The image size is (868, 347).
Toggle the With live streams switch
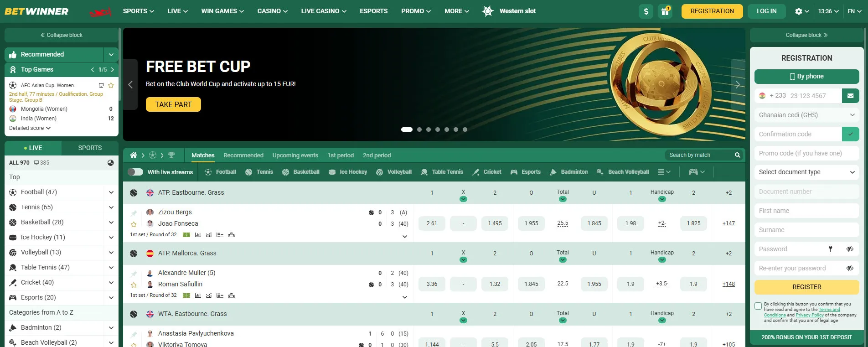135,172
